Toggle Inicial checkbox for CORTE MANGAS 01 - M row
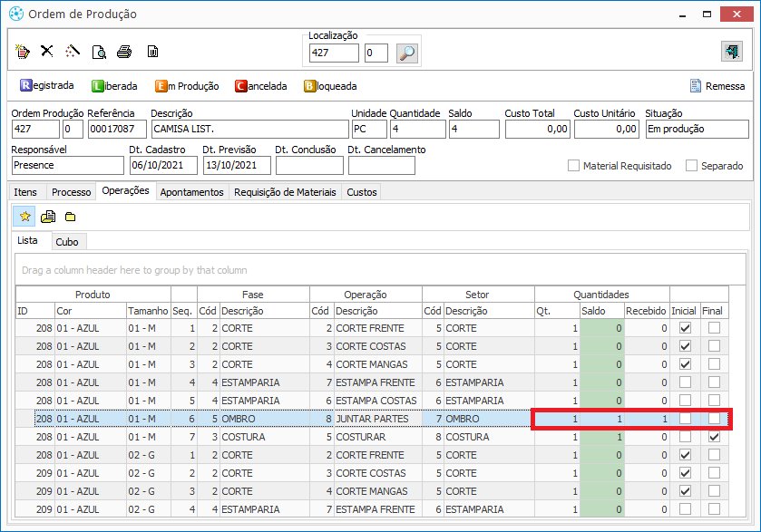The width and height of the screenshot is (761, 532). coord(685,364)
